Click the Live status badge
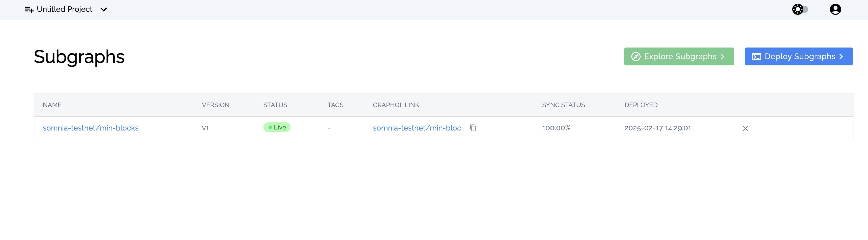The height and width of the screenshot is (240, 868). (x=277, y=127)
